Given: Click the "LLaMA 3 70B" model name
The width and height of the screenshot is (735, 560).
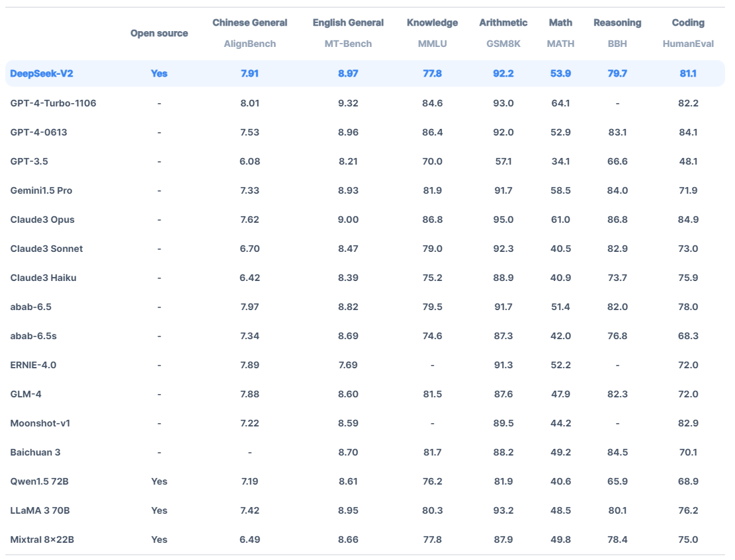Looking at the screenshot, I should click(x=40, y=510).
